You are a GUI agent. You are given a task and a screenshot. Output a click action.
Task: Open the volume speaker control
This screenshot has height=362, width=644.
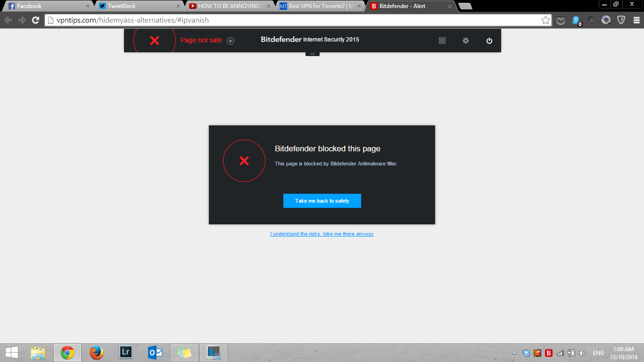pyautogui.click(x=583, y=353)
